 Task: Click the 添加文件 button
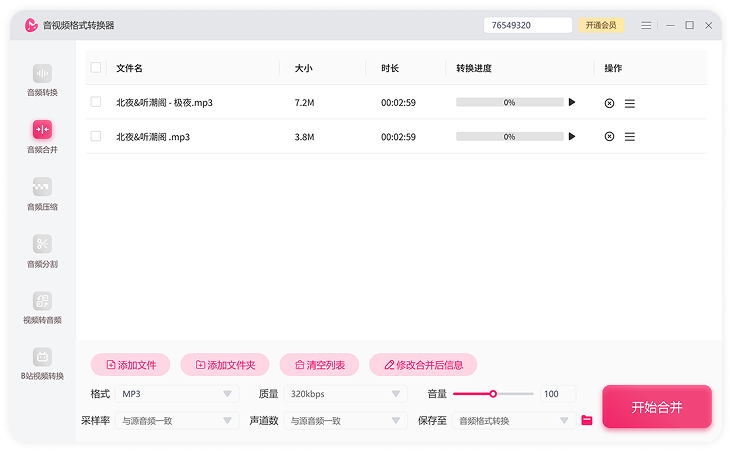pyautogui.click(x=130, y=365)
